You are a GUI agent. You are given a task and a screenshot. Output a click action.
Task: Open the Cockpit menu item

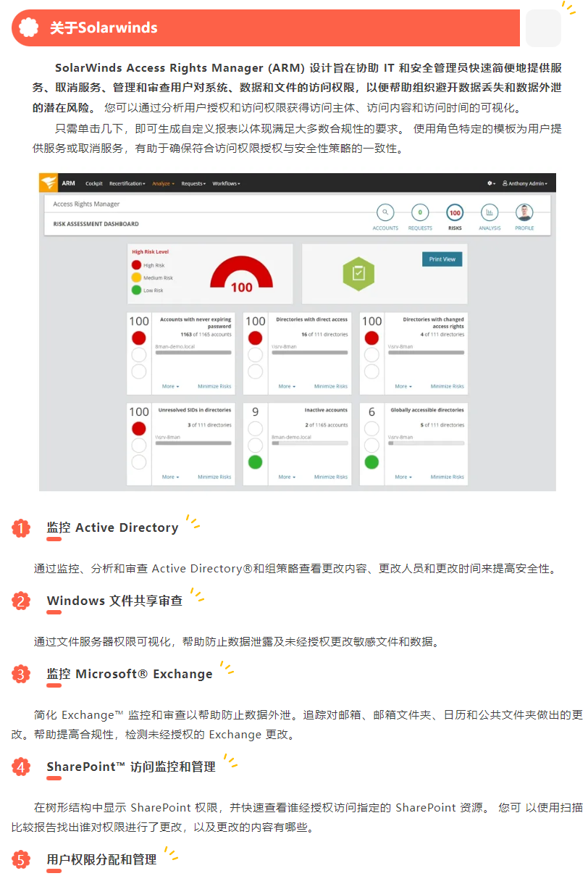(x=93, y=184)
